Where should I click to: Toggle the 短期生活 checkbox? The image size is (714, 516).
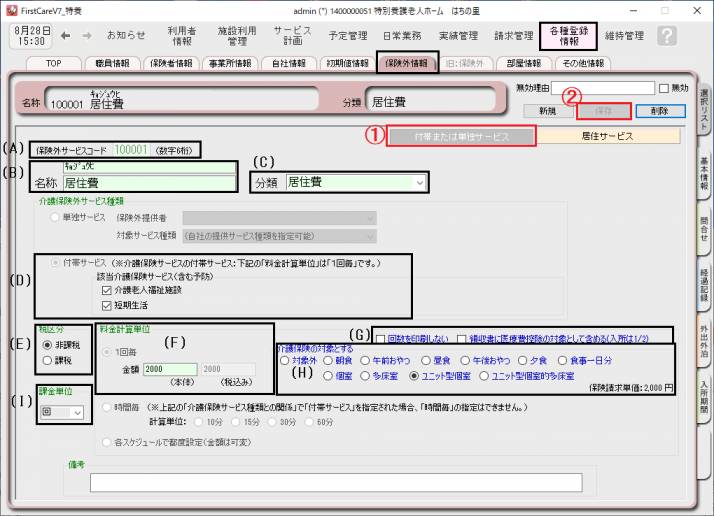pyautogui.click(x=107, y=304)
